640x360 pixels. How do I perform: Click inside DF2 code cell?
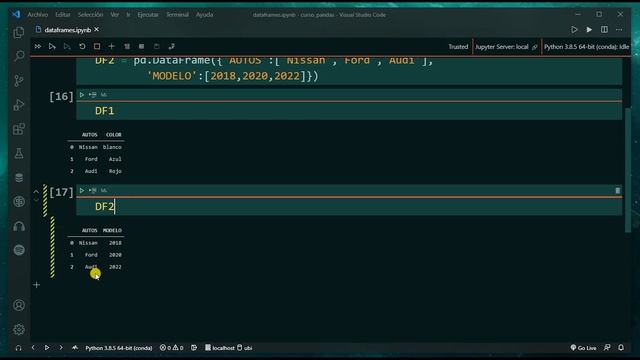click(349, 207)
